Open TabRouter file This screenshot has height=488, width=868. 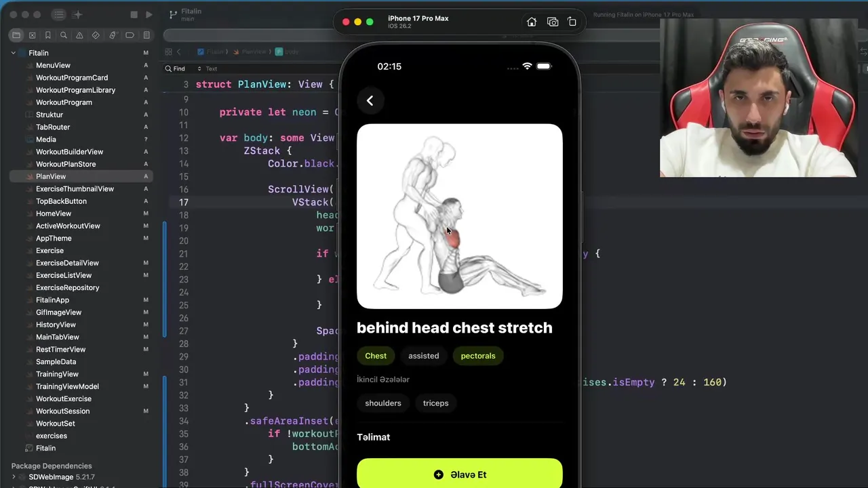tap(53, 127)
